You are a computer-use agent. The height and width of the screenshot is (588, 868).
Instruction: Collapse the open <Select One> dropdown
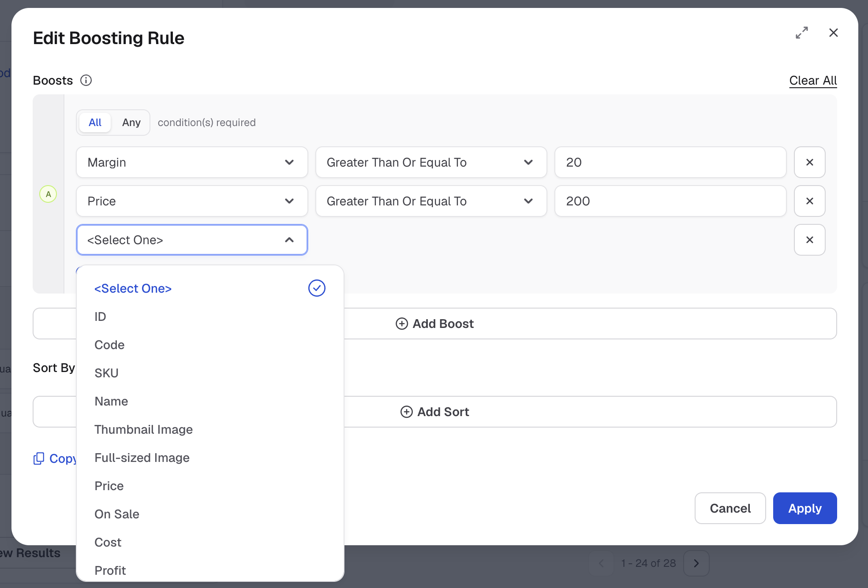[192, 240]
